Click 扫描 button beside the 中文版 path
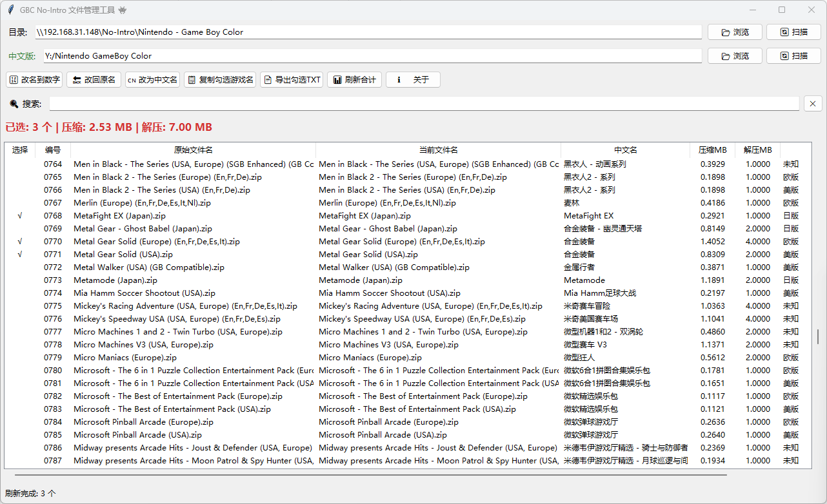Viewport: 827px width, 504px height. pyautogui.click(x=793, y=56)
